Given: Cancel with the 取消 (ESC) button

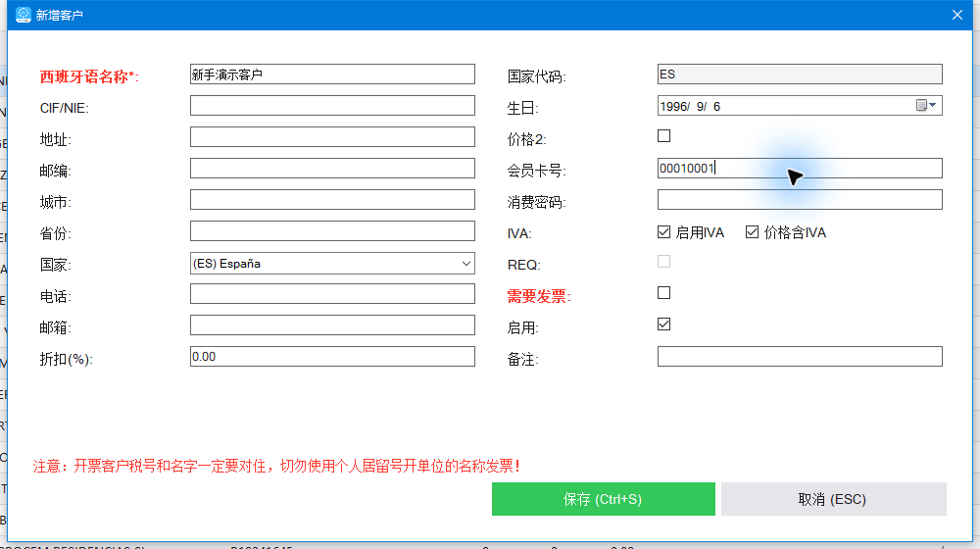Looking at the screenshot, I should coord(833,499).
